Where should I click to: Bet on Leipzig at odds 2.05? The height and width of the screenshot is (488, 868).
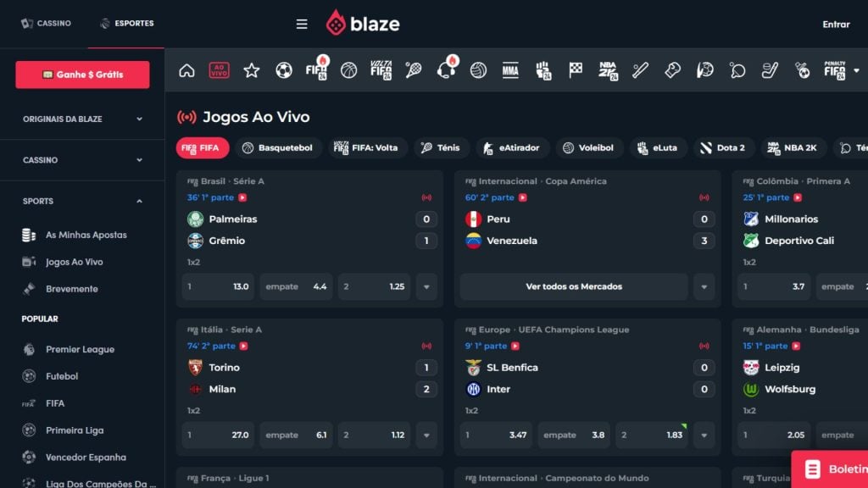coord(774,435)
